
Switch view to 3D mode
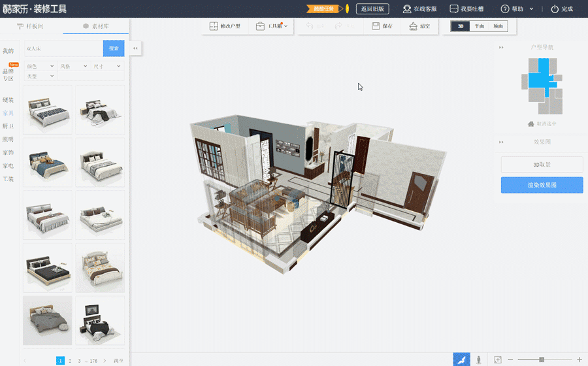click(x=461, y=26)
